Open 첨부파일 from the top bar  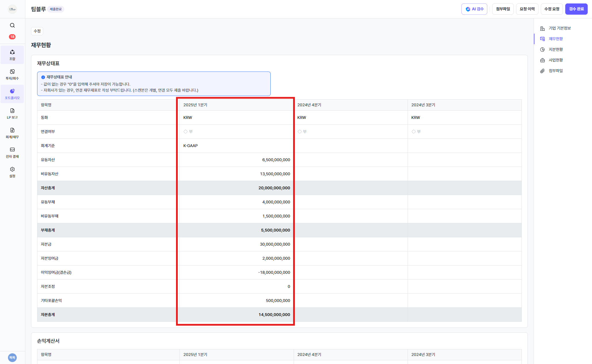click(503, 9)
